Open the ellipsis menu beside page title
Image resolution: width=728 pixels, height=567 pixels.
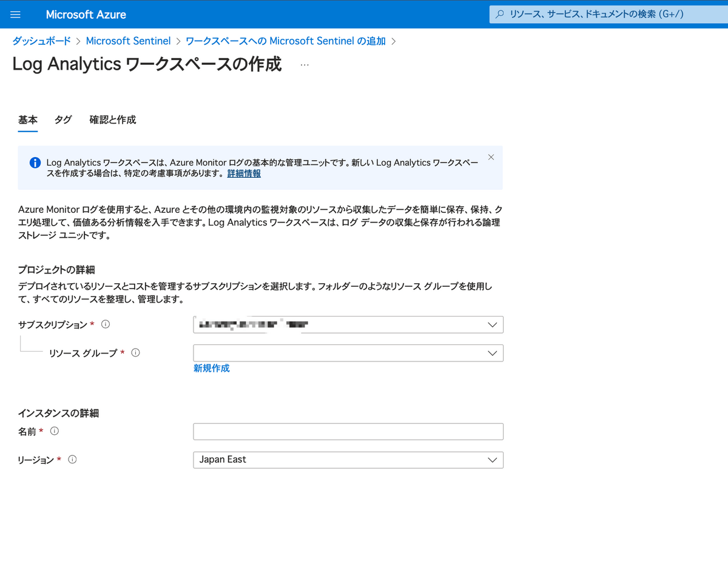point(305,64)
